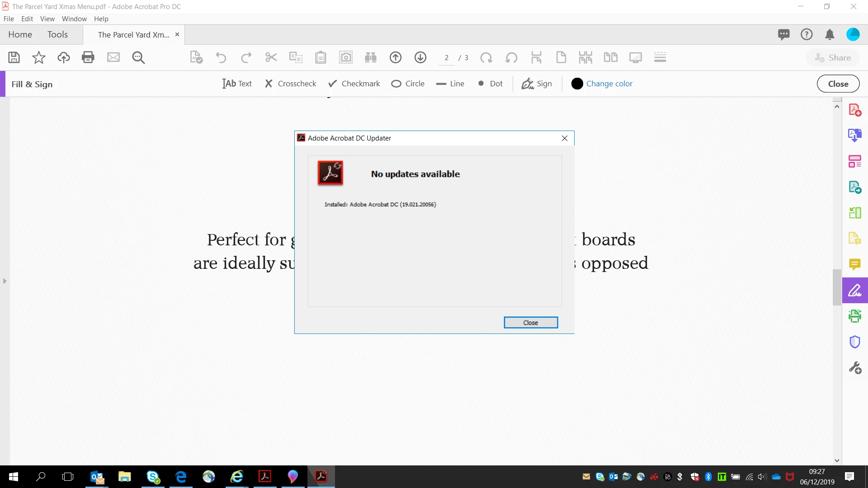Switch to the Tools tab

57,34
